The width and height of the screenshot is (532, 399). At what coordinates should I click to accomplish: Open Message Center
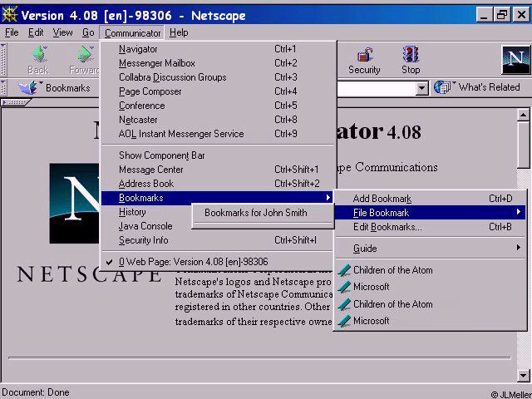click(217, 170)
